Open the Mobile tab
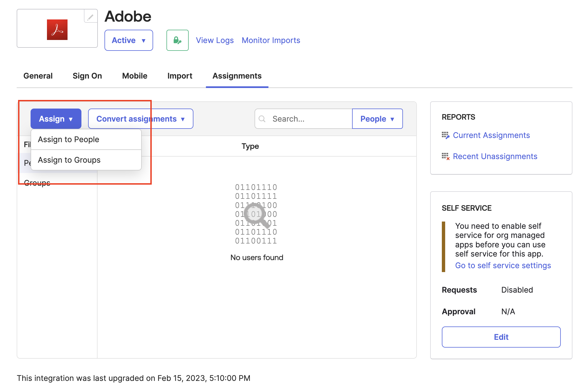This screenshot has width=578, height=392. coord(135,76)
